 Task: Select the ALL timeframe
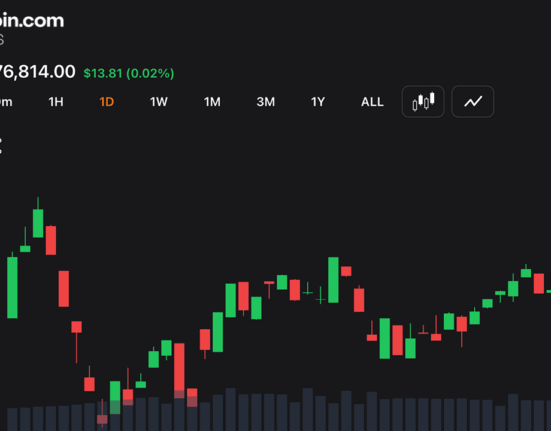click(x=372, y=102)
